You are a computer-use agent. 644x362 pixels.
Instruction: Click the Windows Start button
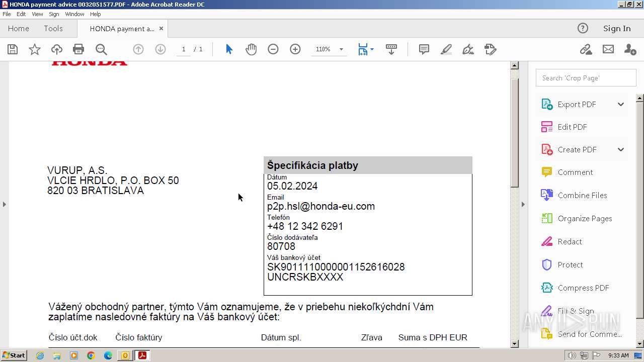click(x=14, y=355)
